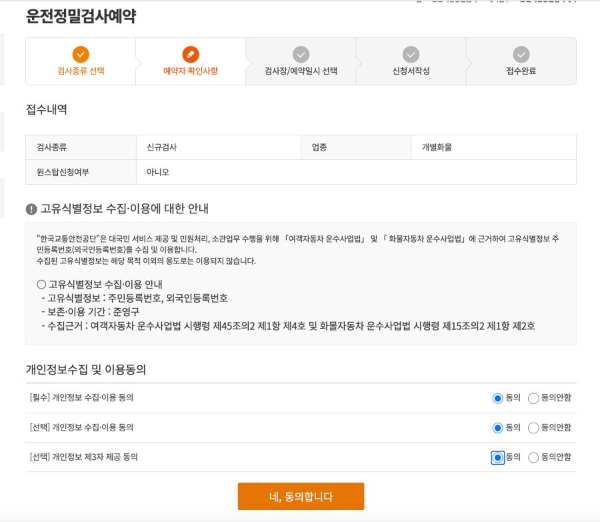This screenshot has height=522, width=600.
Task: Click the 수집근거 legal basis line
Action: click(288, 326)
